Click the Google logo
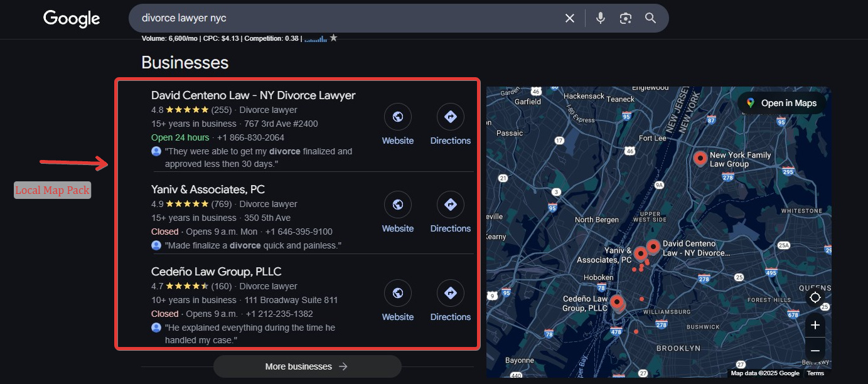 [72, 19]
